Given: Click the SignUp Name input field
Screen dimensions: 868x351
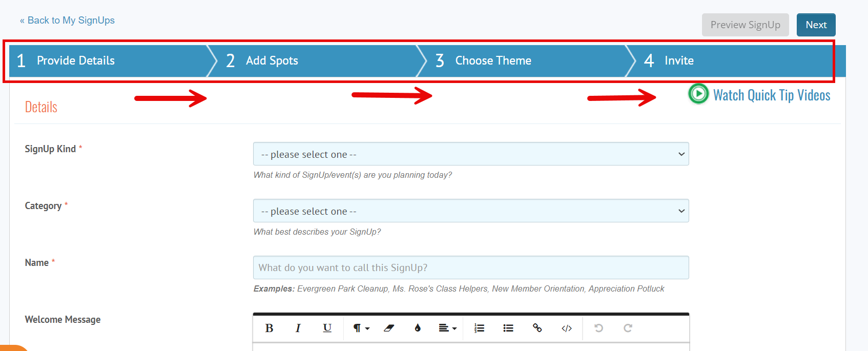Looking at the screenshot, I should coord(470,268).
